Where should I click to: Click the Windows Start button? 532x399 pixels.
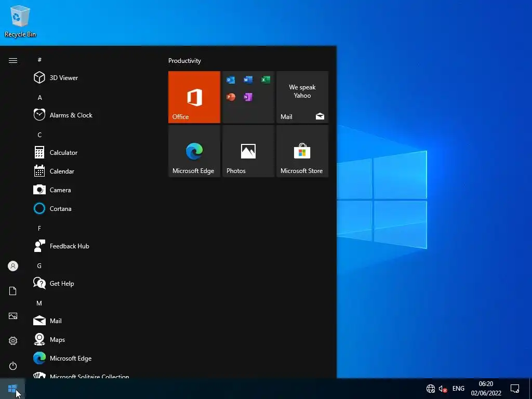pyautogui.click(x=12, y=389)
